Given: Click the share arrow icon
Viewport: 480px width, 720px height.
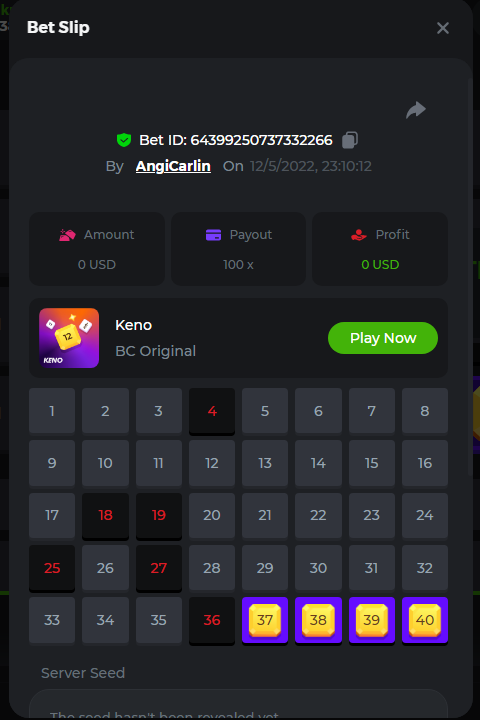Looking at the screenshot, I should click(x=416, y=110).
